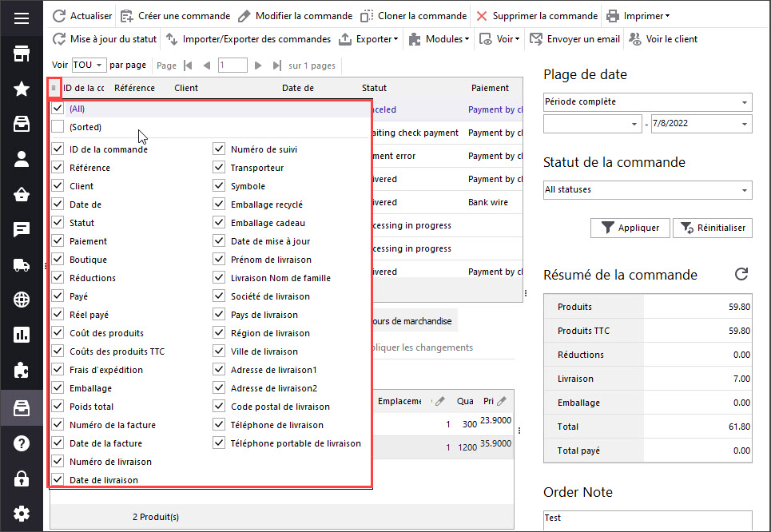771x532 pixels.
Task: Toggle the Référence column checkbox
Action: [58, 167]
